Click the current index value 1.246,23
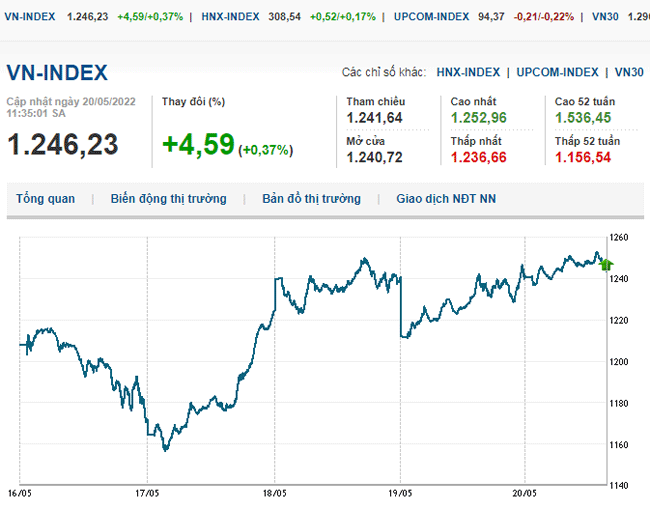Image resolution: width=650 pixels, height=509 pixels. point(63,145)
